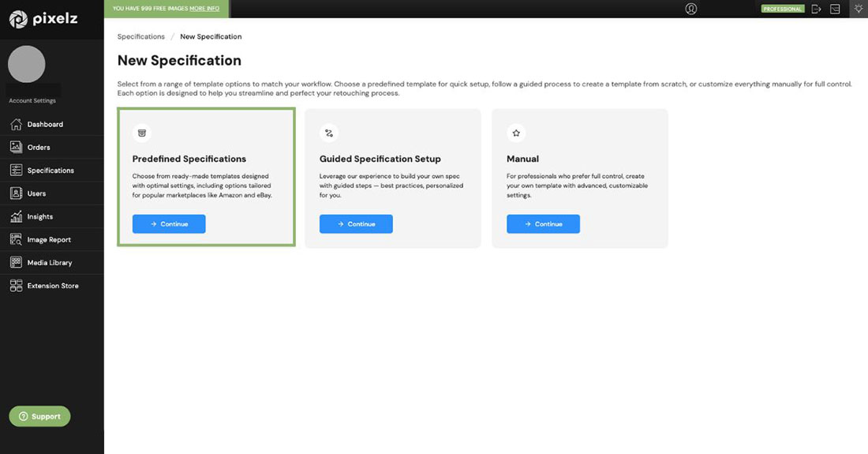Click the Image Report icon

point(16,239)
